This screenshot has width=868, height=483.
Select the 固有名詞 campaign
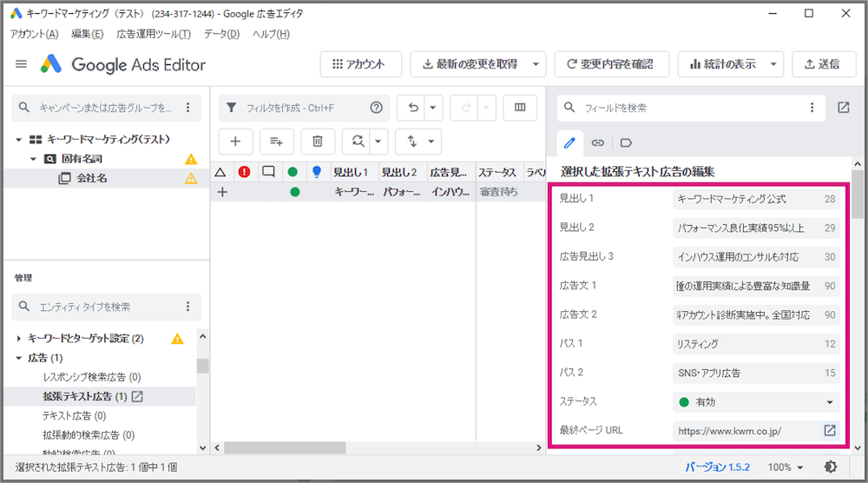[82, 159]
